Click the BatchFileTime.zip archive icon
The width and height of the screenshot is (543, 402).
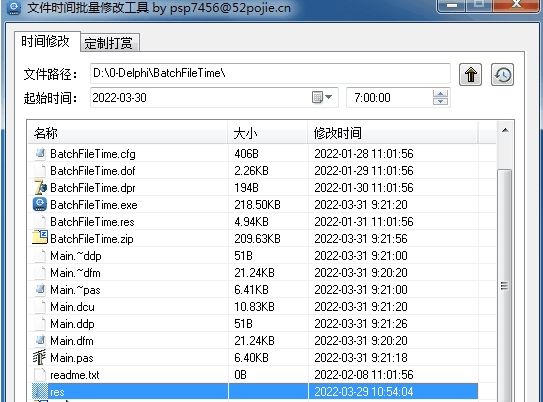40,238
